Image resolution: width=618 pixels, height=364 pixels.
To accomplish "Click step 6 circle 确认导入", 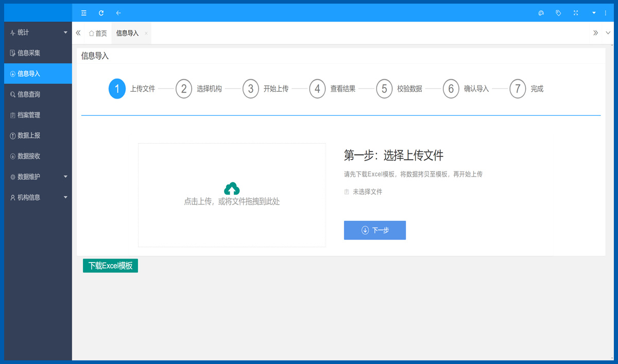I will coord(451,89).
